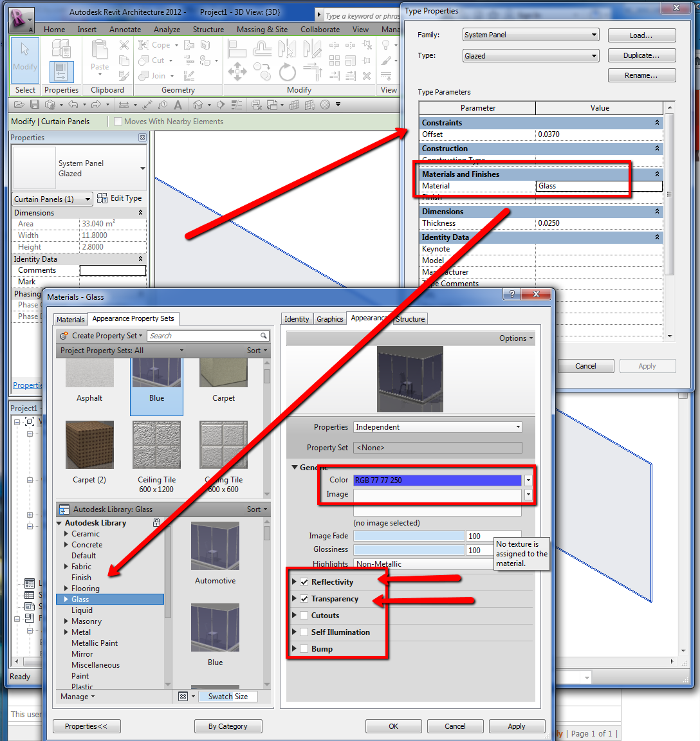Toggle Moves With Nearby Elements checkbox
Image resolution: width=700 pixels, height=741 pixels.
point(118,122)
